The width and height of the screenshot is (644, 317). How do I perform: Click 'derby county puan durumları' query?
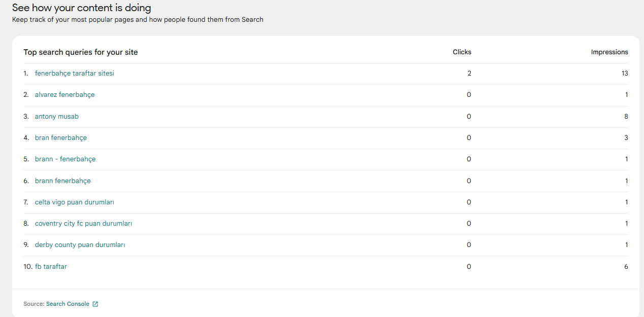coord(80,245)
